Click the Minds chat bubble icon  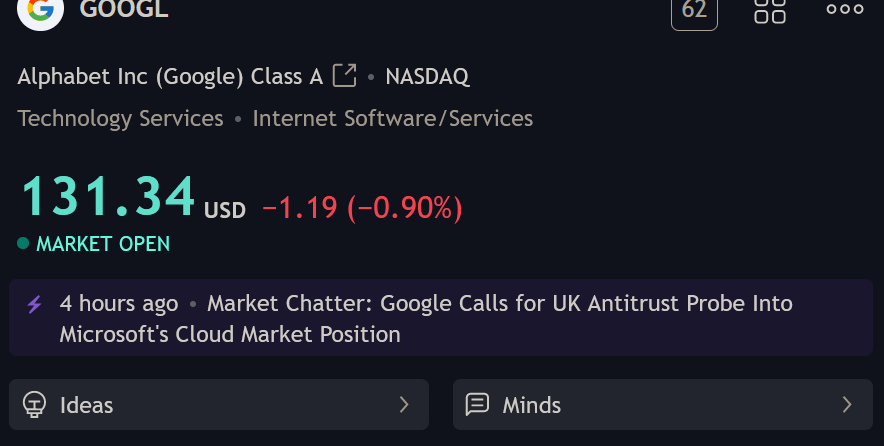pyautogui.click(x=477, y=404)
